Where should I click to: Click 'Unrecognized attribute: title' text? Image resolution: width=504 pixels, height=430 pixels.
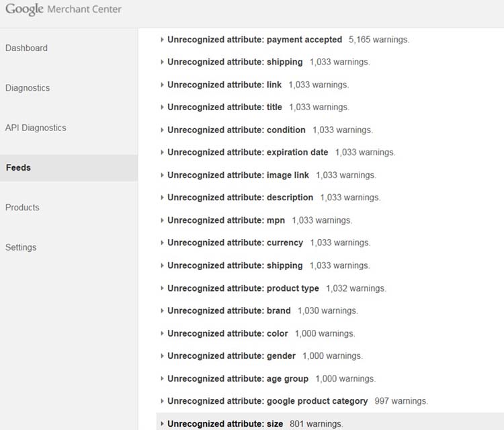click(224, 107)
